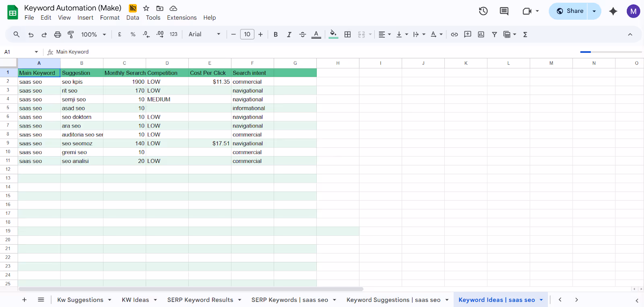Toggle strikethrough formatting
Image resolution: width=644 pixels, height=307 pixels.
(303, 35)
